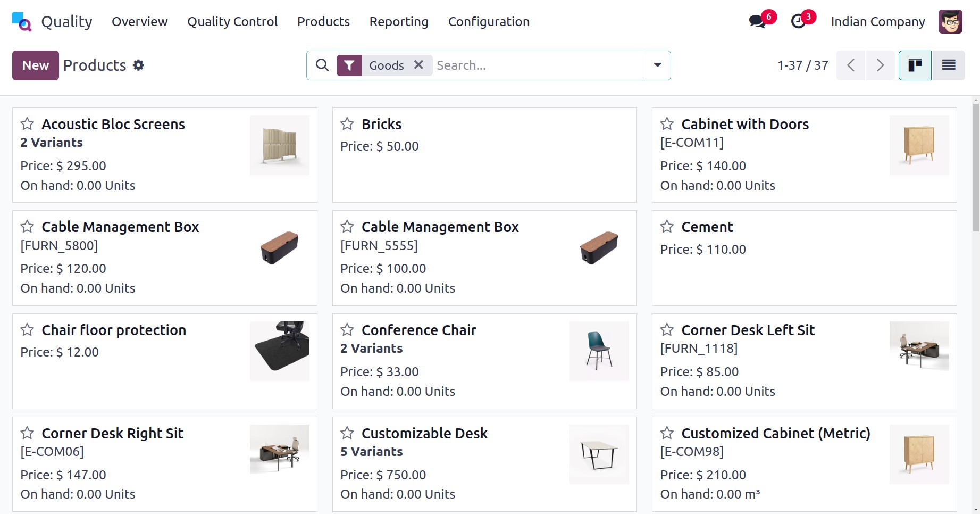Image resolution: width=980 pixels, height=514 pixels.
Task: Open the Configuration menu
Action: click(489, 22)
